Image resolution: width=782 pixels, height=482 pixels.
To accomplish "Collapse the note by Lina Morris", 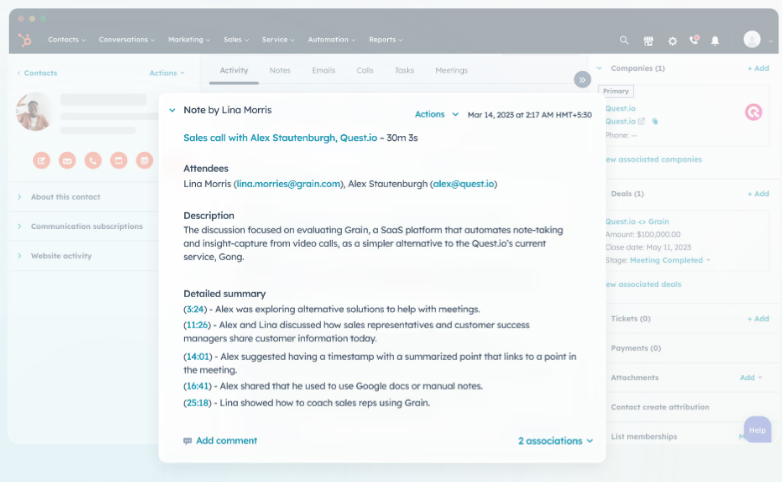I will point(172,110).
